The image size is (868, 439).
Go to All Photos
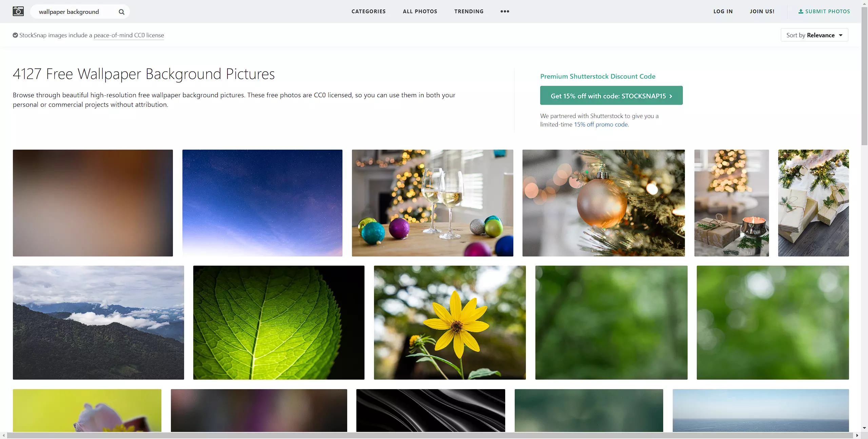420,12
